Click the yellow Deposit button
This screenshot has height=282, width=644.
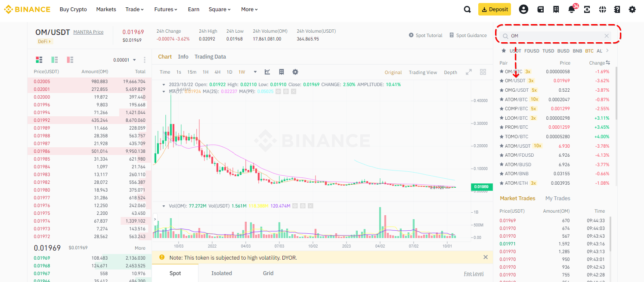pos(495,9)
